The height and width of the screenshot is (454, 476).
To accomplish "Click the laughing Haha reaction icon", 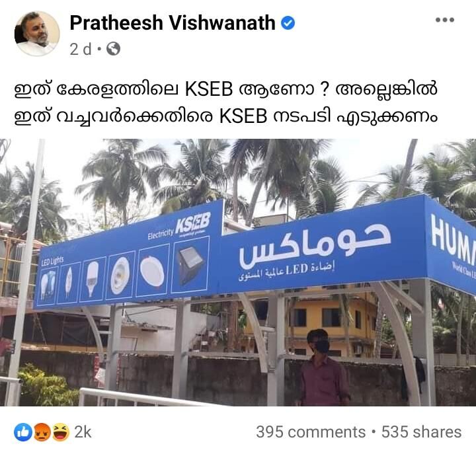I will [x=61, y=432].
